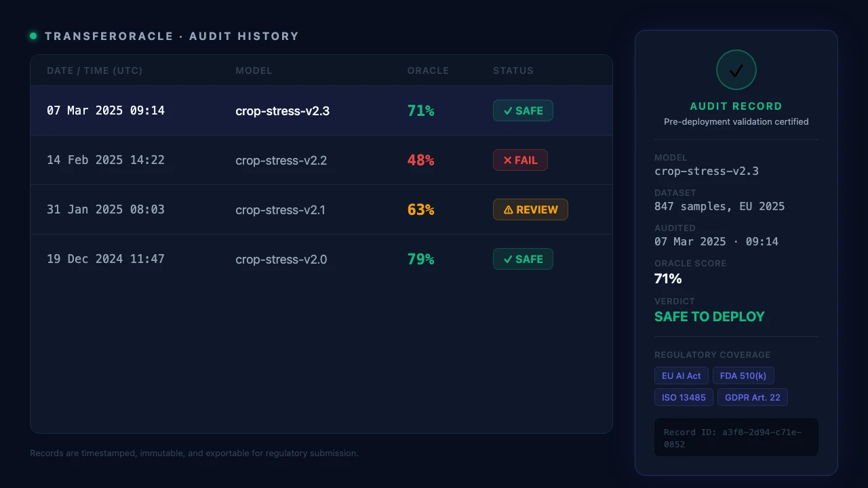
Task: Click the FAIL badge for crop-stress-v2.2
Action: 520,160
